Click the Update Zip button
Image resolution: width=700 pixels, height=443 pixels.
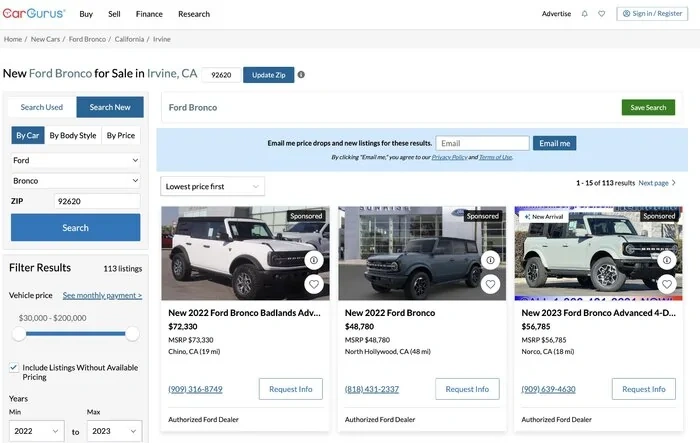click(268, 75)
